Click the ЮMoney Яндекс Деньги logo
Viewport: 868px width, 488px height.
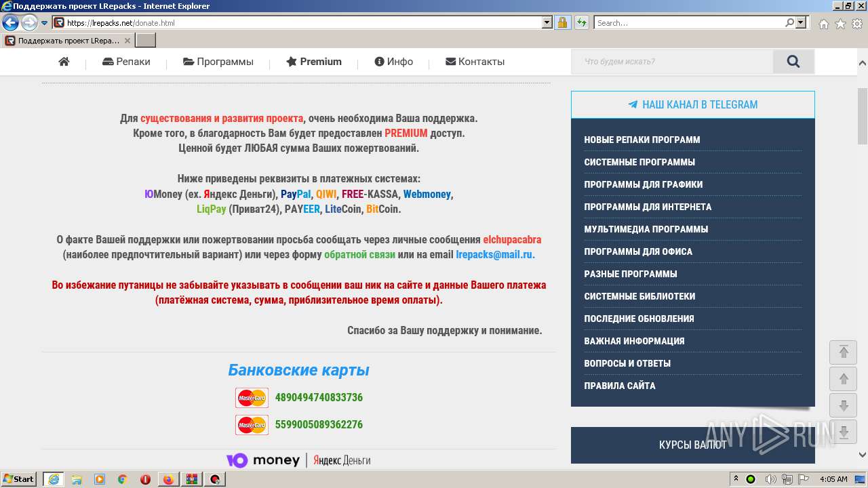click(x=298, y=460)
